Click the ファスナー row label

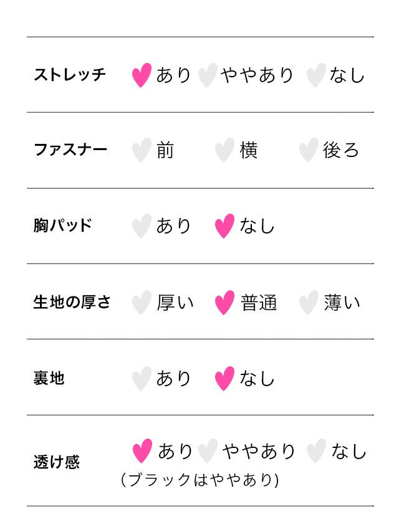(70, 150)
